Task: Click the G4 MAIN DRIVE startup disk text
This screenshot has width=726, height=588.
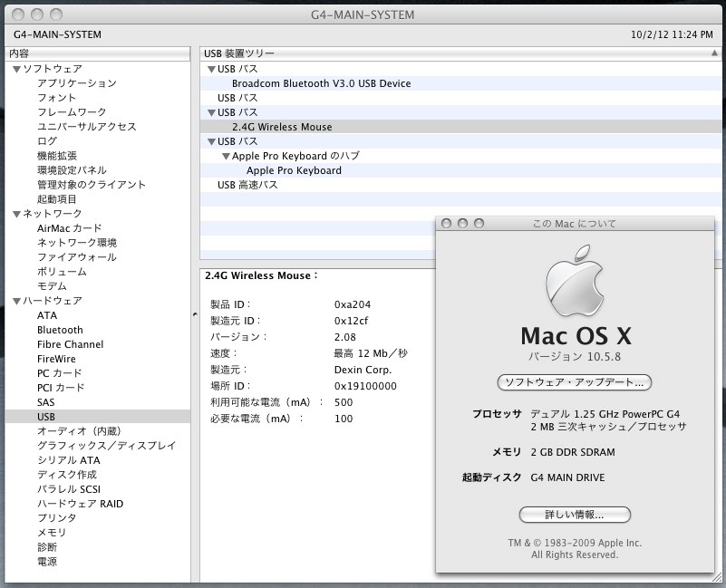Action: click(x=567, y=477)
